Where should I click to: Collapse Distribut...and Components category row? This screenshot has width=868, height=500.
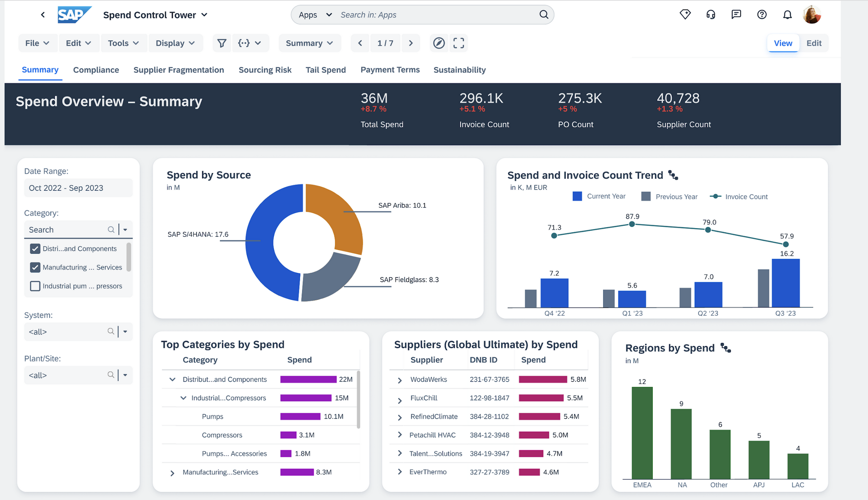click(172, 379)
